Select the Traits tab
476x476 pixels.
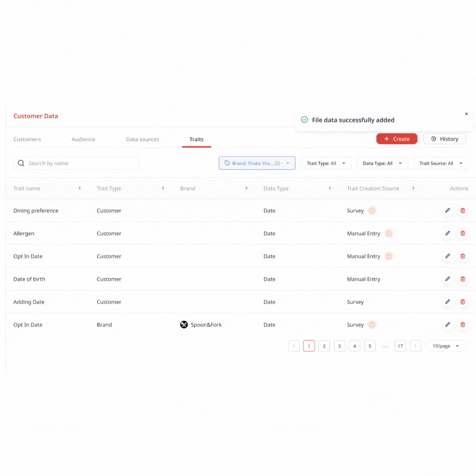(197, 139)
